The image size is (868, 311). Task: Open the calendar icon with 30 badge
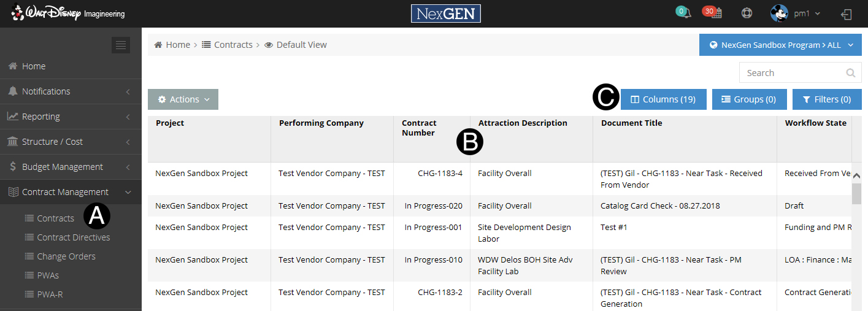pos(715,13)
